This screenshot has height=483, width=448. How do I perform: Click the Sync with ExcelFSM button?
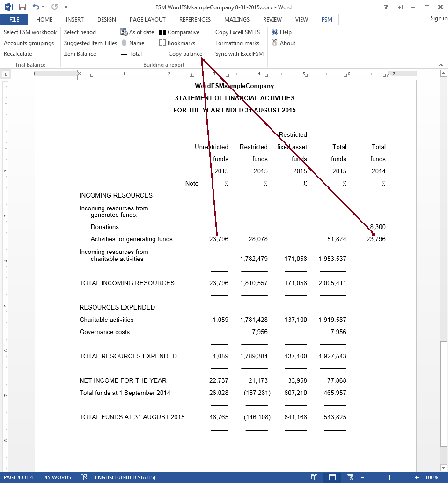239,54
